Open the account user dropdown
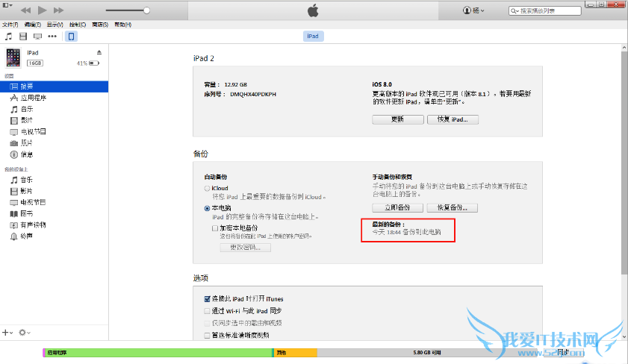 [x=473, y=10]
